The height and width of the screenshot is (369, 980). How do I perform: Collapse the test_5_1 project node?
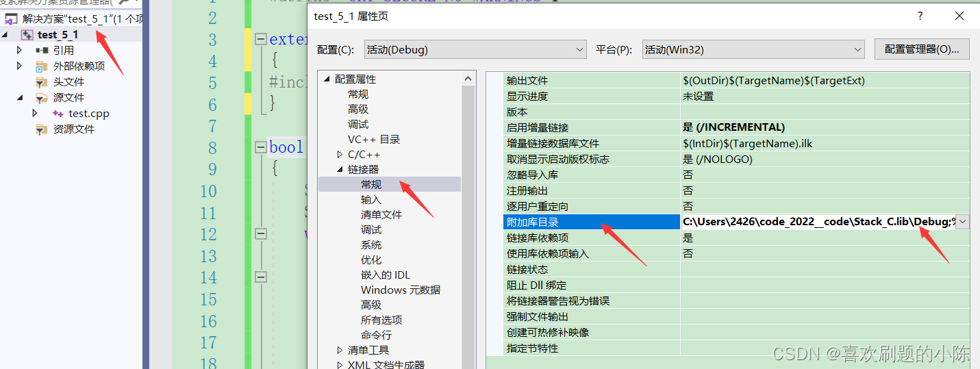[x=6, y=35]
